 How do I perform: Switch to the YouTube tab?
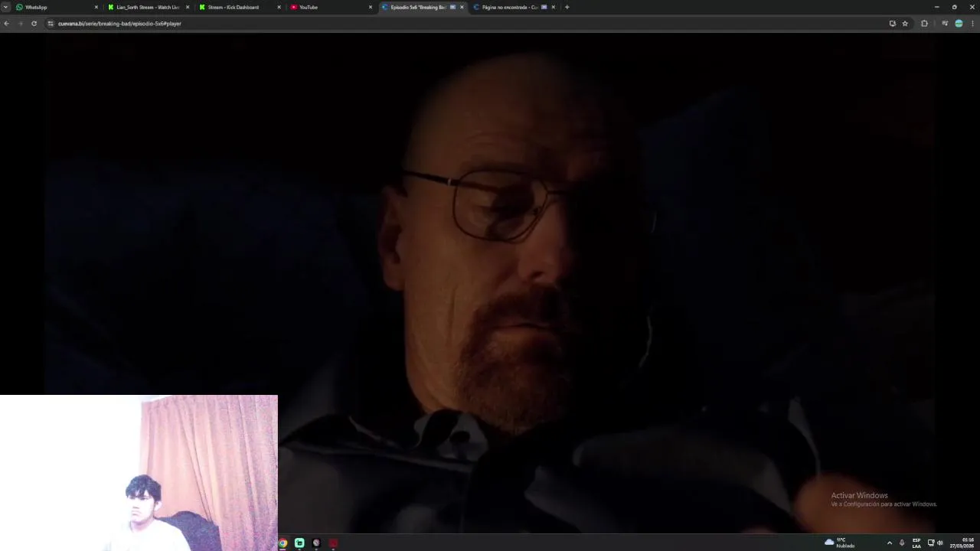(x=331, y=7)
